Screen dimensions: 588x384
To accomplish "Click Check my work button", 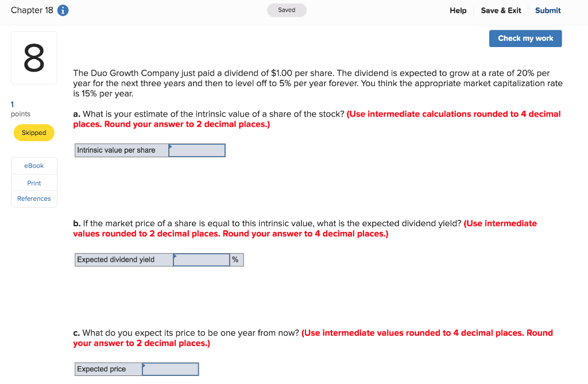I will 525,38.
